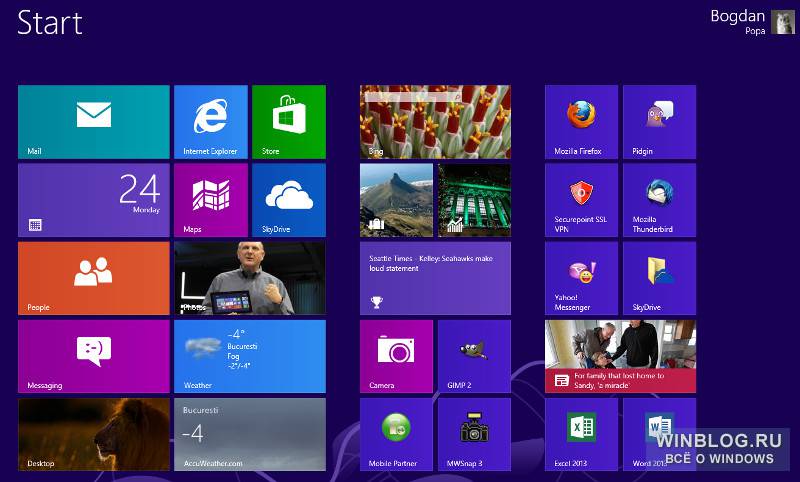
Task: Launch Word 2013 tile
Action: click(660, 434)
